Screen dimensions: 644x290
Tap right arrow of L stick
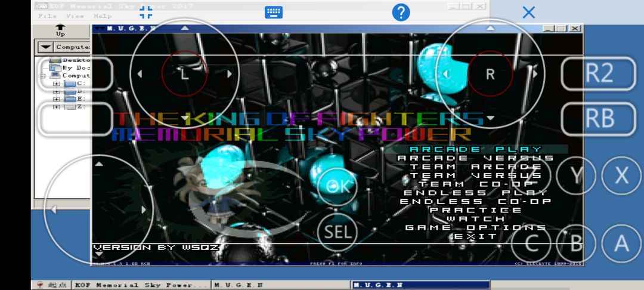[x=230, y=74]
